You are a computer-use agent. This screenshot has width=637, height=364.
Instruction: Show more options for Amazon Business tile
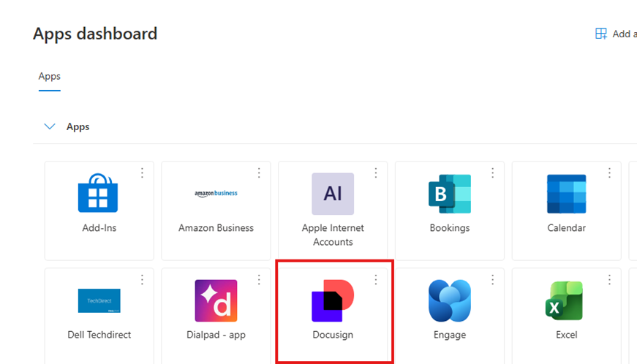259,173
